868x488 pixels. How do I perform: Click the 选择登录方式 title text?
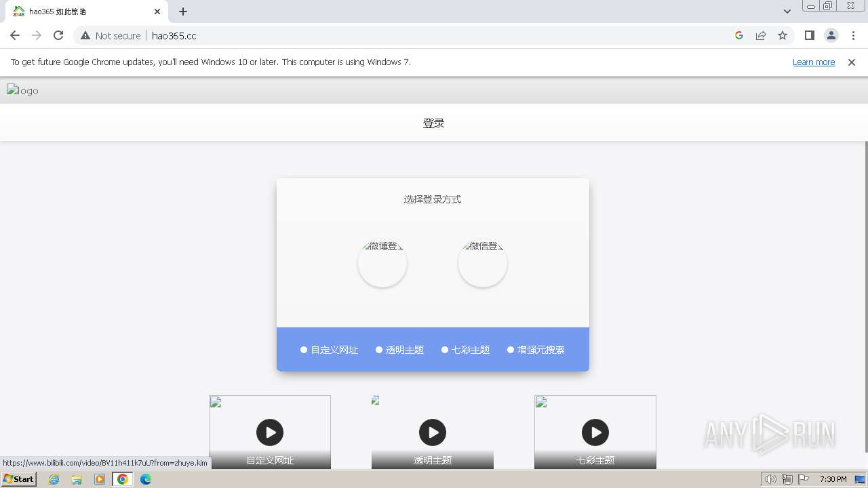(433, 199)
